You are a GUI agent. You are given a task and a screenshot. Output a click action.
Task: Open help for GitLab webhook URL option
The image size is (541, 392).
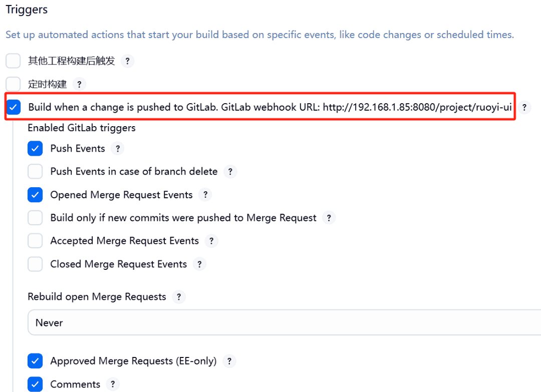click(x=524, y=107)
